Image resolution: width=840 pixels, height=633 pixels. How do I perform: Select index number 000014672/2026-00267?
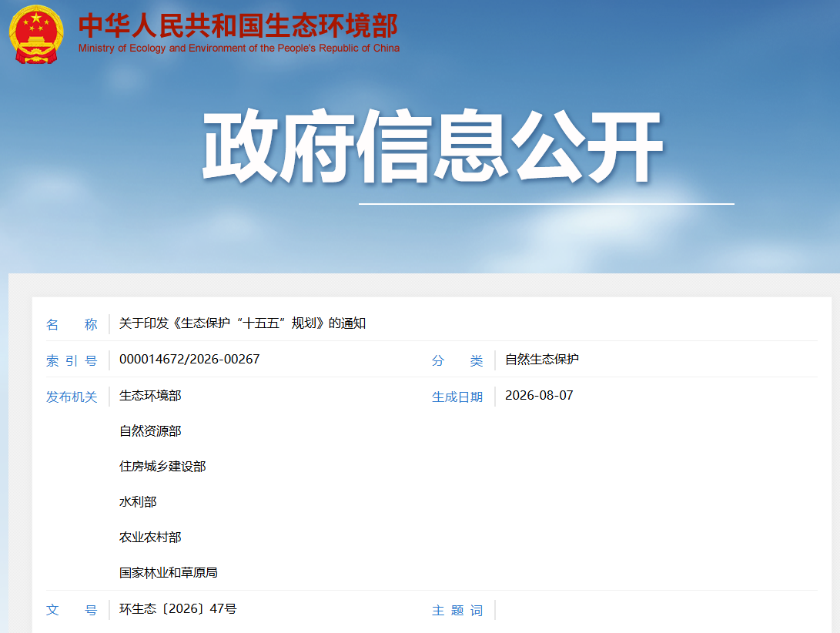[189, 359]
